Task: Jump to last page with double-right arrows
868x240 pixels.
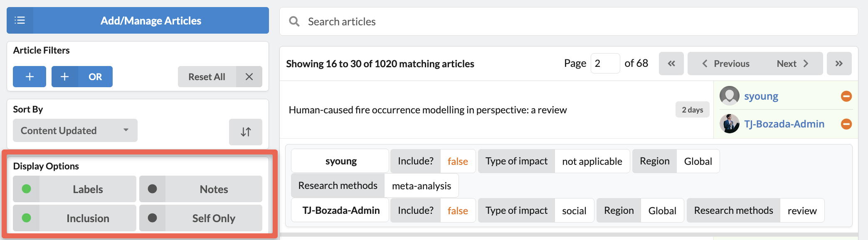Action: (x=839, y=64)
